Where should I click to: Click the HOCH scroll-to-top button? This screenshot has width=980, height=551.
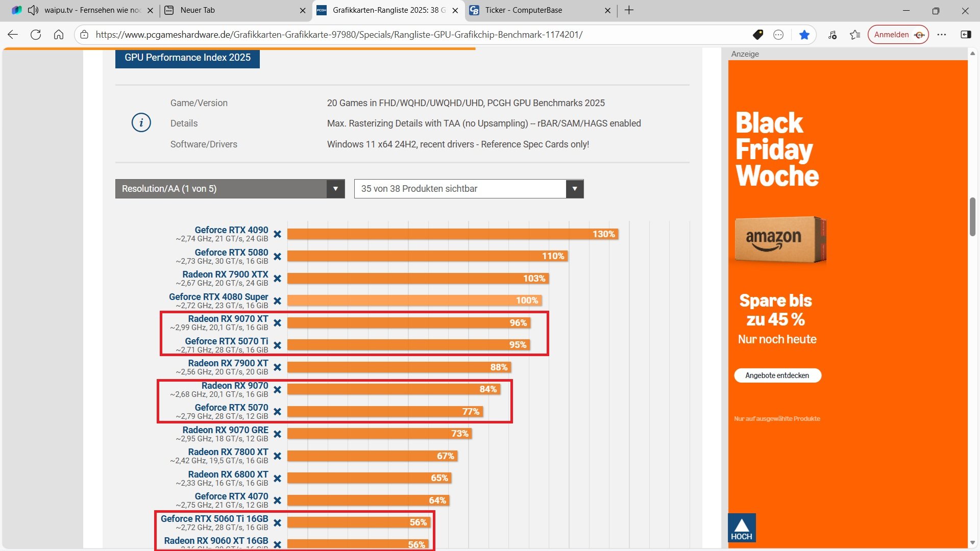pos(741,528)
